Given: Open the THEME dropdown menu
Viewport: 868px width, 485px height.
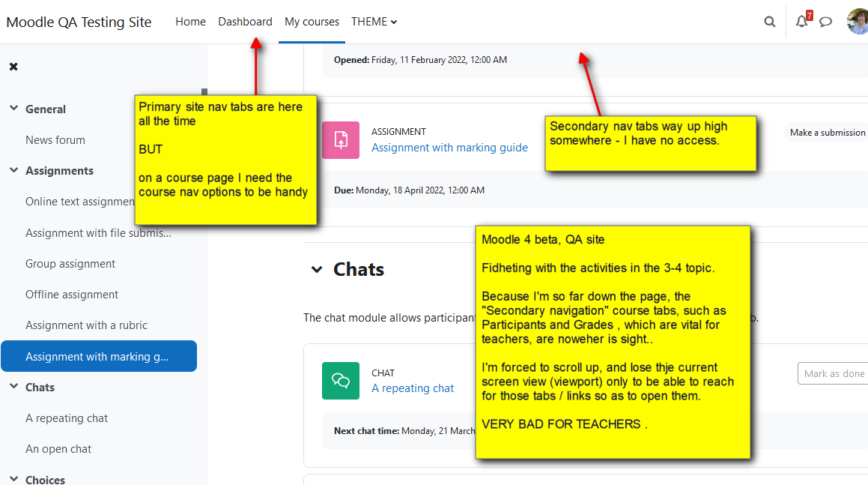Looking at the screenshot, I should (374, 22).
